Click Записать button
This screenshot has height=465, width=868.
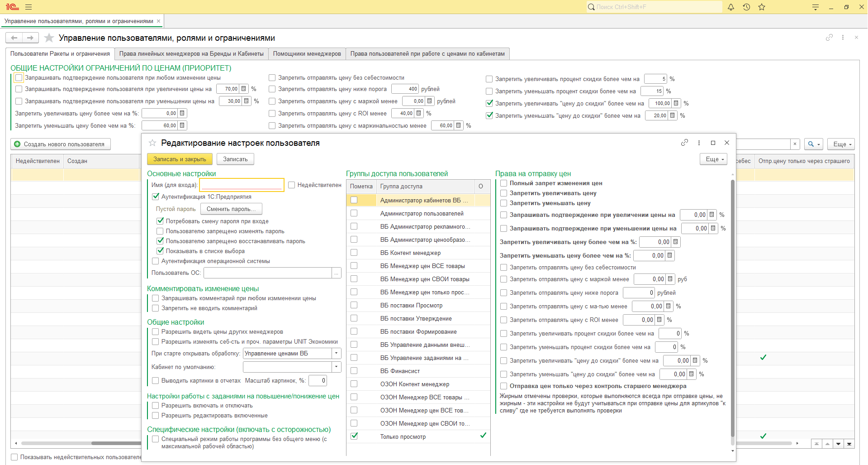tap(235, 159)
